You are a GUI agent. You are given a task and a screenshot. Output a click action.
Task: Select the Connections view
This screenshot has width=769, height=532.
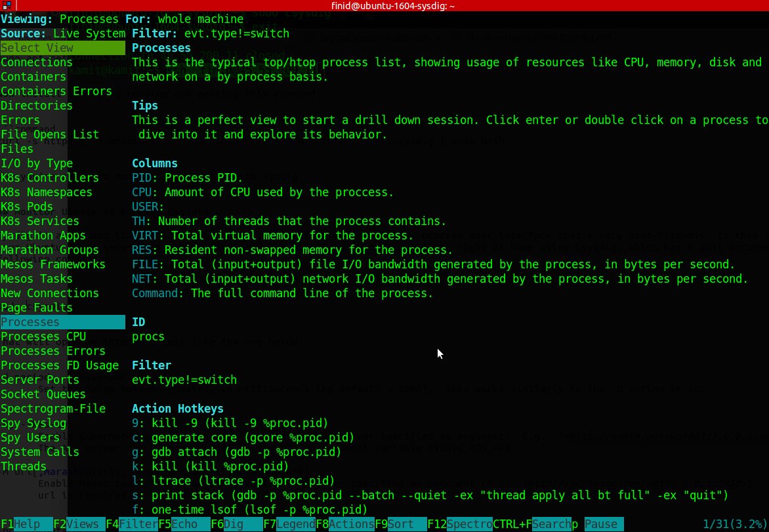(36, 62)
